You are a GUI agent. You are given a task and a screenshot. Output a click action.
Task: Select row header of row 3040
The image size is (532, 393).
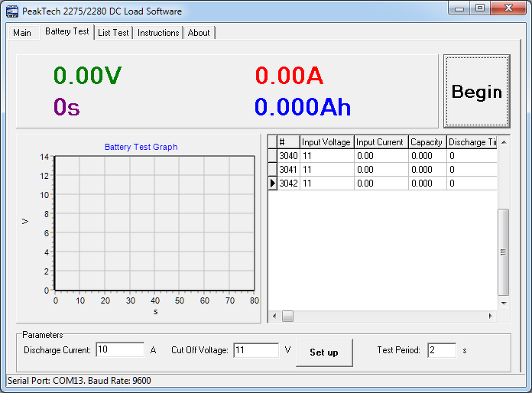pos(272,156)
